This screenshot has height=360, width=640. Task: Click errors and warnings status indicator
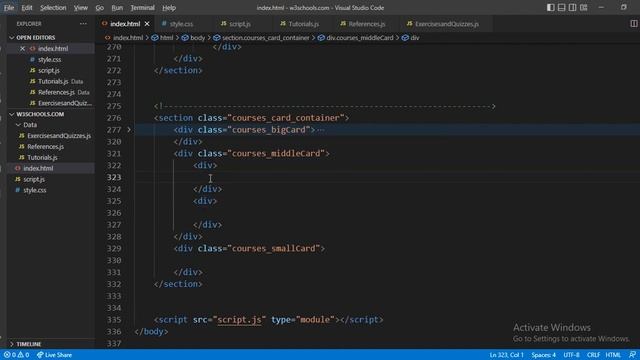click(17, 355)
